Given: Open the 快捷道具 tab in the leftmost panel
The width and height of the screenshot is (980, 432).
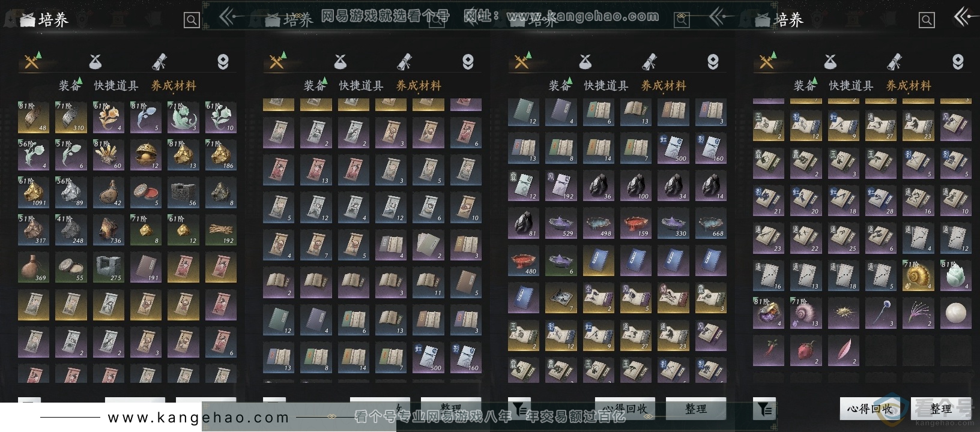Looking at the screenshot, I should click(116, 86).
